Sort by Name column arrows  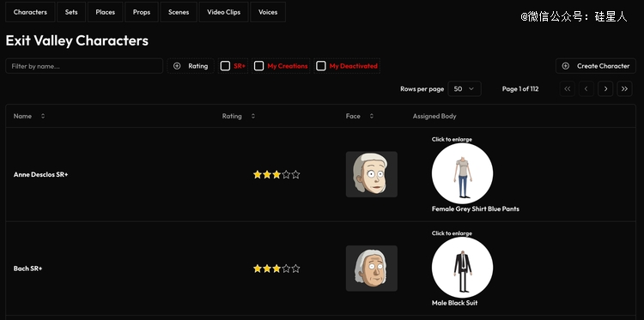(x=43, y=116)
